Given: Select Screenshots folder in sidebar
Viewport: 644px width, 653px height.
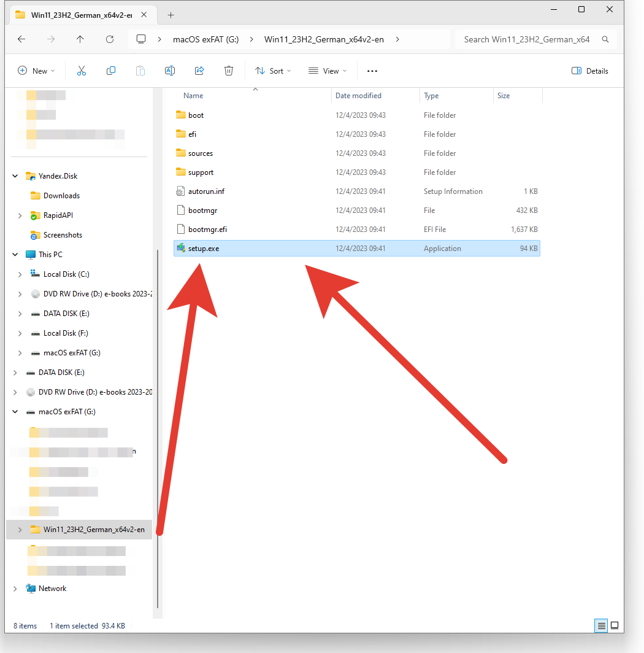Looking at the screenshot, I should click(63, 235).
